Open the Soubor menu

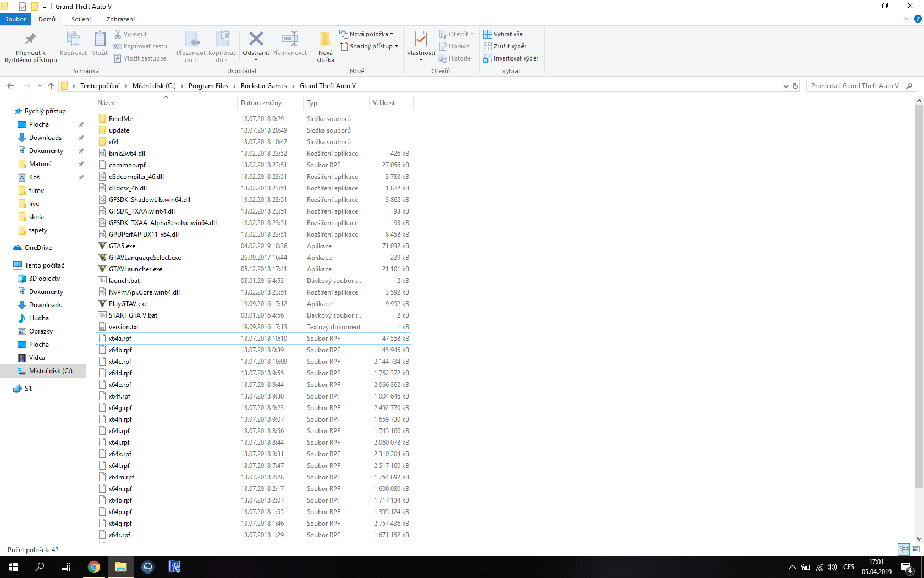(15, 19)
